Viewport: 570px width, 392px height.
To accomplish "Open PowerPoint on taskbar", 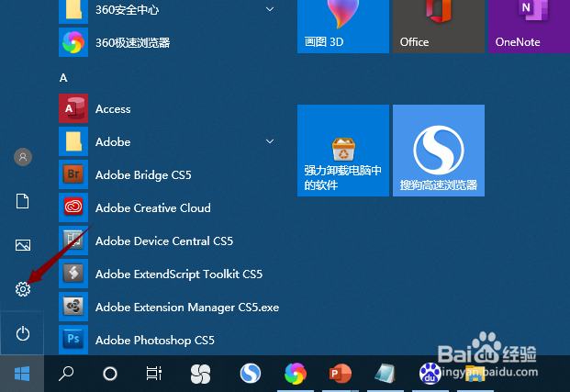I will click(x=341, y=374).
